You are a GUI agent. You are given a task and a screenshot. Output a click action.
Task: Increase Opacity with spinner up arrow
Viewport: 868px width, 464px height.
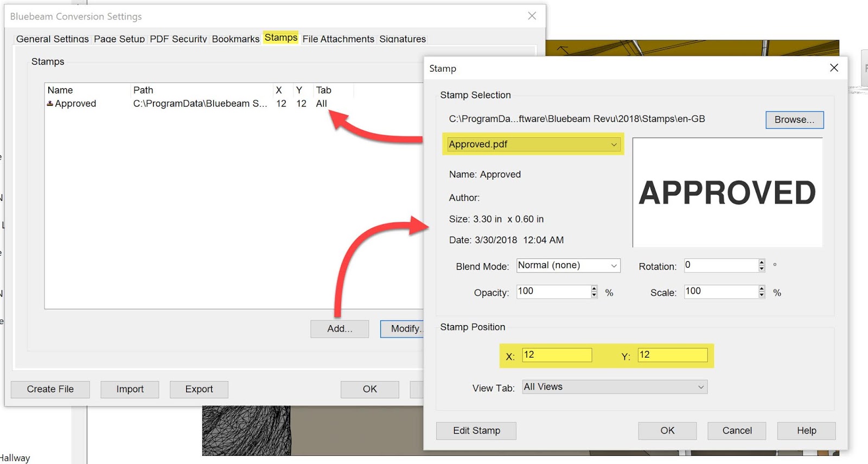coord(594,288)
